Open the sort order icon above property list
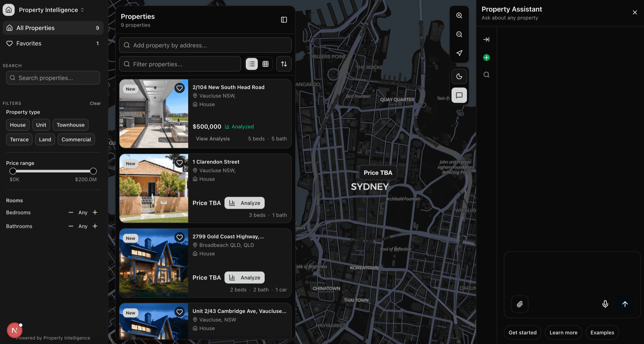 [284, 64]
